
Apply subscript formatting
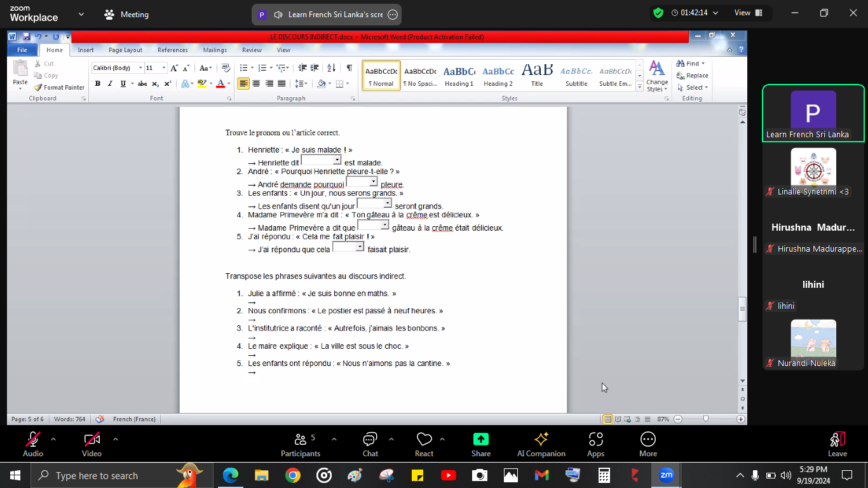pyautogui.click(x=156, y=83)
